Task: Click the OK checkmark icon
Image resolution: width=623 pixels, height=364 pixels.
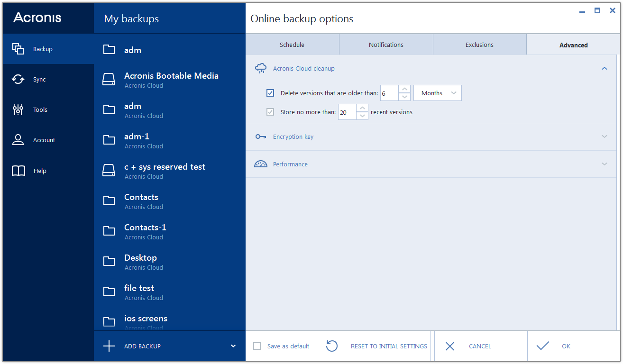Action: click(x=543, y=346)
